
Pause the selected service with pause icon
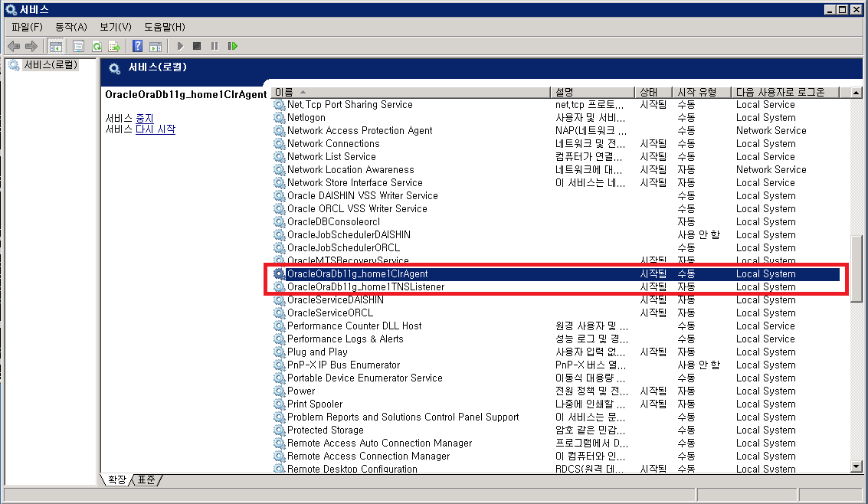click(215, 46)
